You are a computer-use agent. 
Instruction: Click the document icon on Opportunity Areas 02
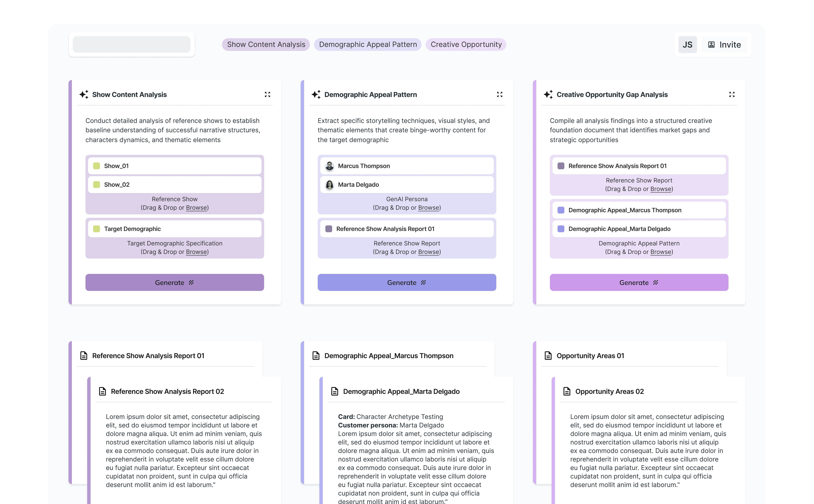click(567, 391)
